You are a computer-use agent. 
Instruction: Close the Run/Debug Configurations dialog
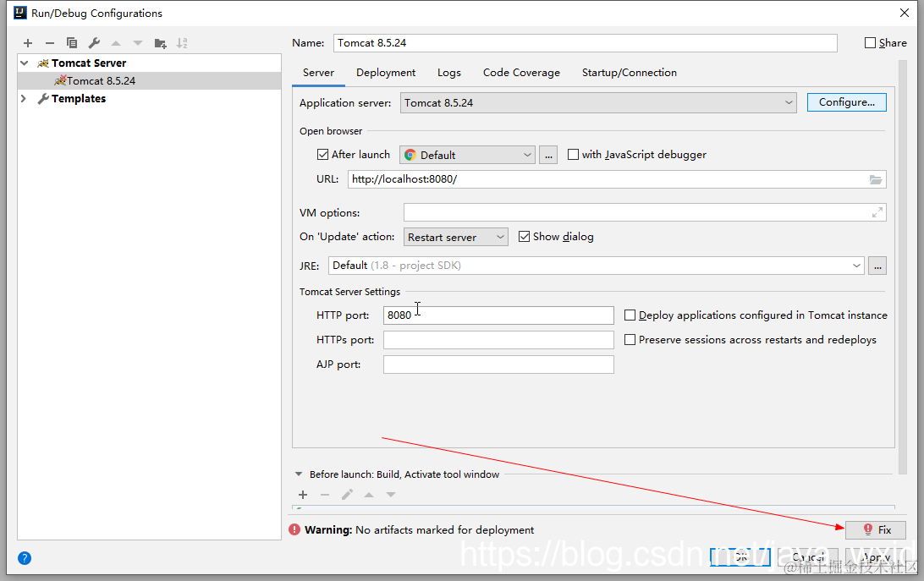pos(905,13)
